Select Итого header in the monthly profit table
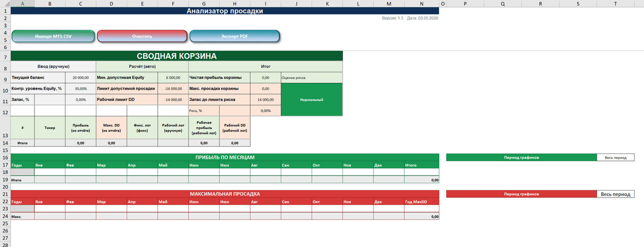 point(421,164)
